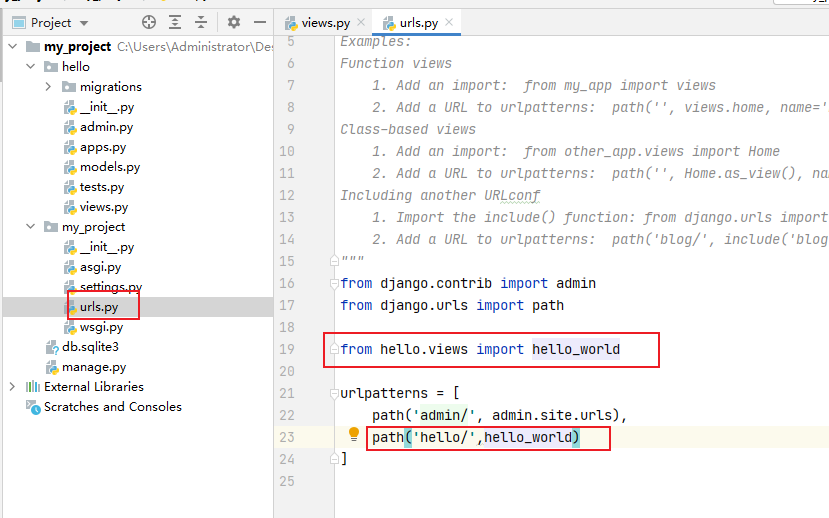
Task: Click on urlpatterns on line 21
Action: tap(384, 393)
